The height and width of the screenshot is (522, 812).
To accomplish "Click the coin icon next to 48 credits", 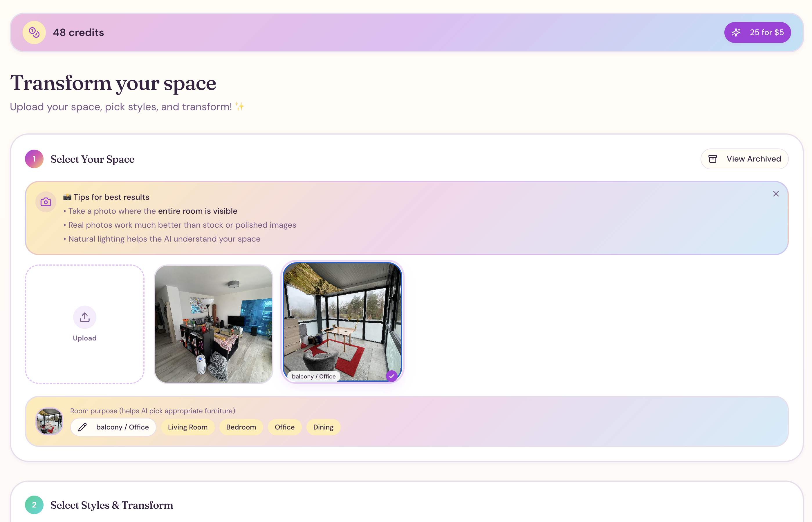I will pyautogui.click(x=34, y=32).
